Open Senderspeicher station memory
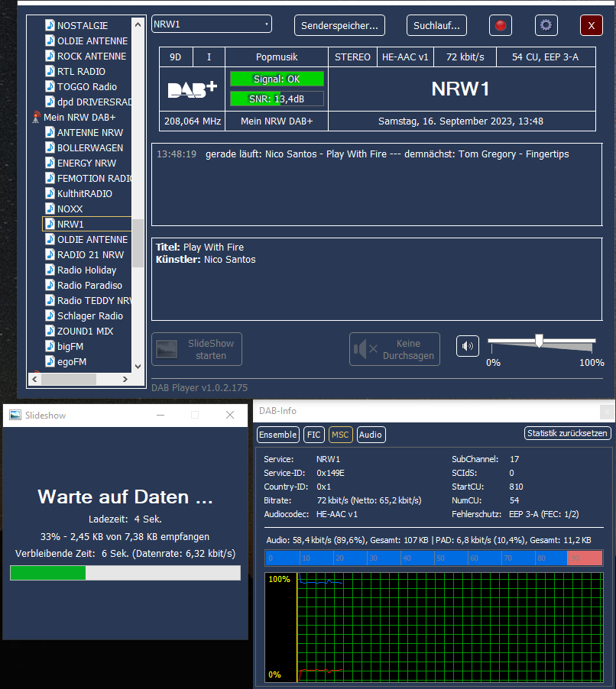 339,25
